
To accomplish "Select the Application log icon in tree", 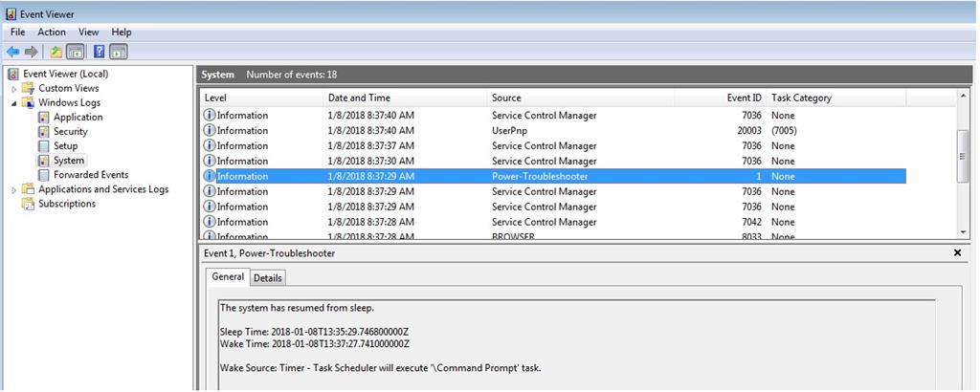I will click(x=44, y=118).
